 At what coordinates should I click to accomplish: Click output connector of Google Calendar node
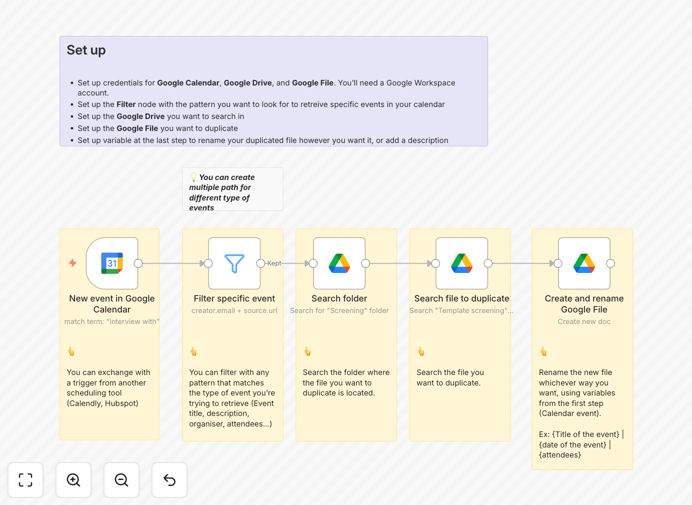[x=138, y=264]
